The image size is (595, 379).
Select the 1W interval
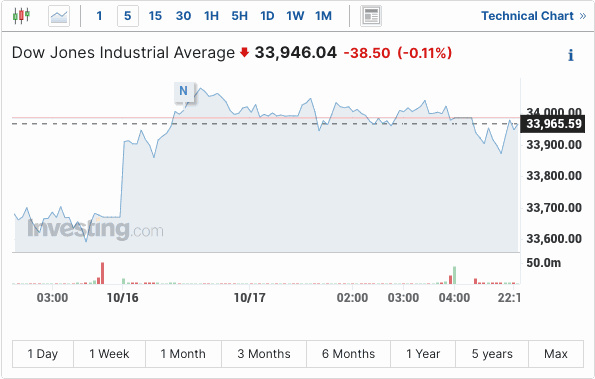295,16
